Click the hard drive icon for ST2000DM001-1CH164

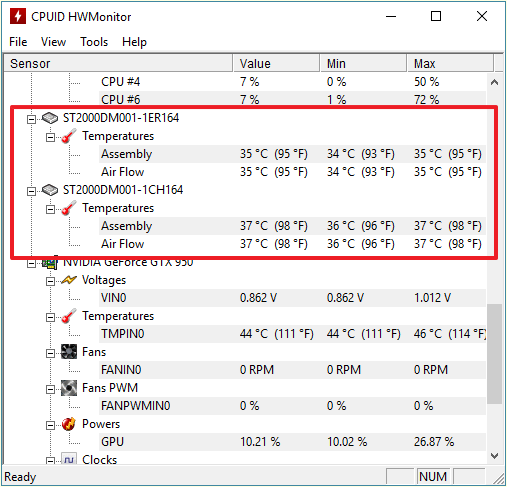point(50,190)
